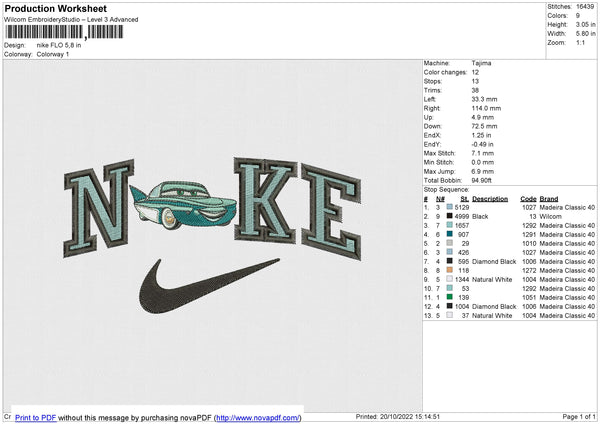Screen dimensions: 600x424
Task: Click the Diamond Black description in row 7
Action: (494, 261)
